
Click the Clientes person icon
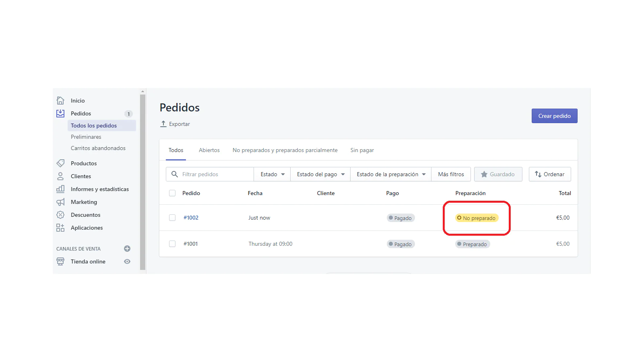(60, 176)
